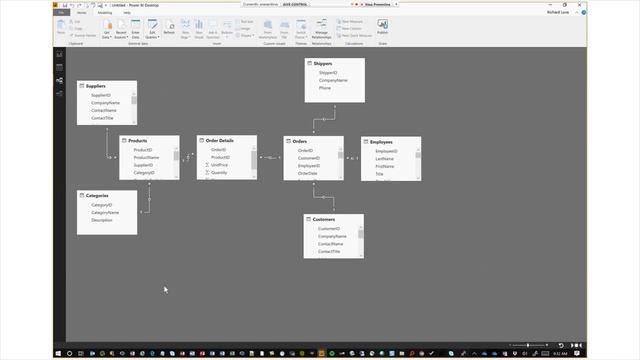The width and height of the screenshot is (640, 360).
Task: Select UnitPrice field in the Order Details table
Action: [x=220, y=165]
